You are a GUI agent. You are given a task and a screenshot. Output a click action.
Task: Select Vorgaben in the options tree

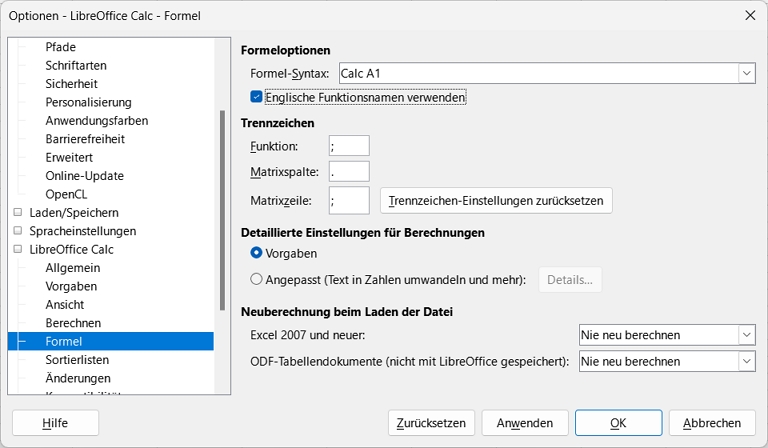coord(71,286)
